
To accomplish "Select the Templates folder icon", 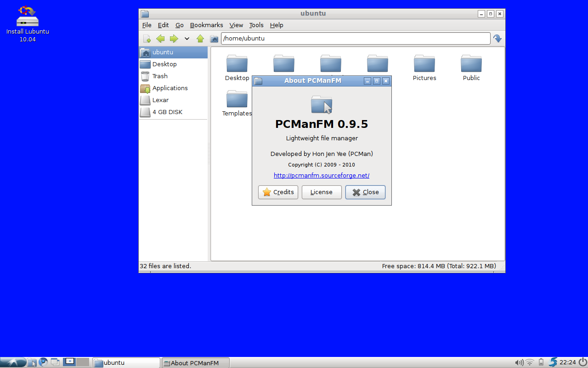I will pyautogui.click(x=237, y=99).
